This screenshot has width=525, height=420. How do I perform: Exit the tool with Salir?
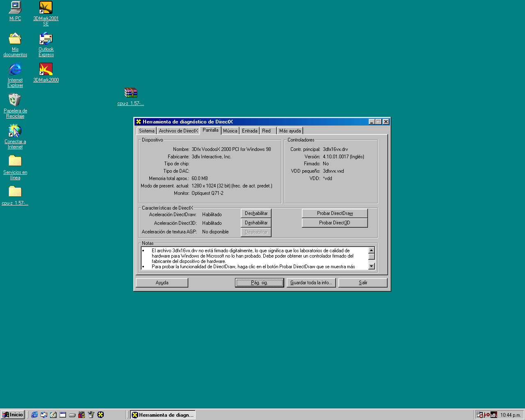click(363, 283)
